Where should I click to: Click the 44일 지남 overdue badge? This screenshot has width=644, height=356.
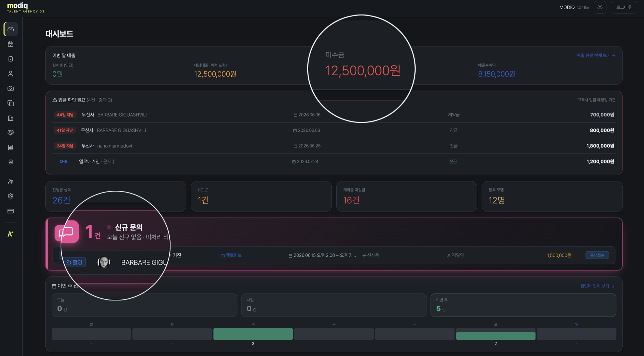(x=65, y=115)
